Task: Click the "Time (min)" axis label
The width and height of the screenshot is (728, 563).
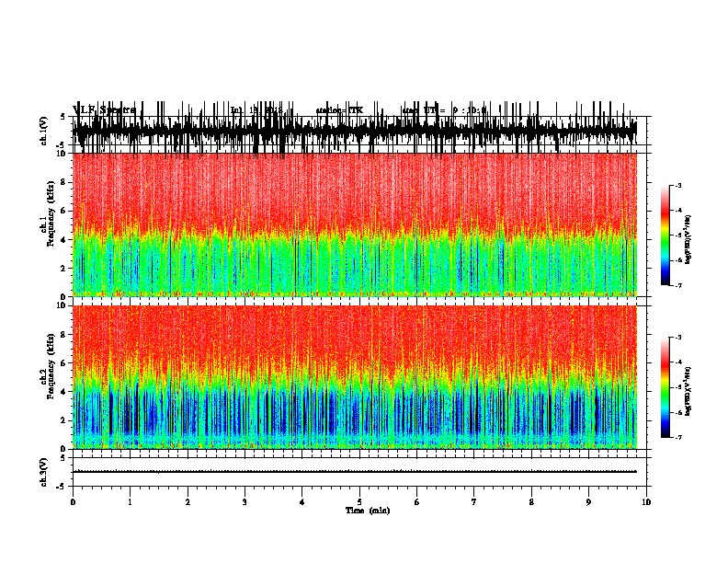Action: (368, 511)
